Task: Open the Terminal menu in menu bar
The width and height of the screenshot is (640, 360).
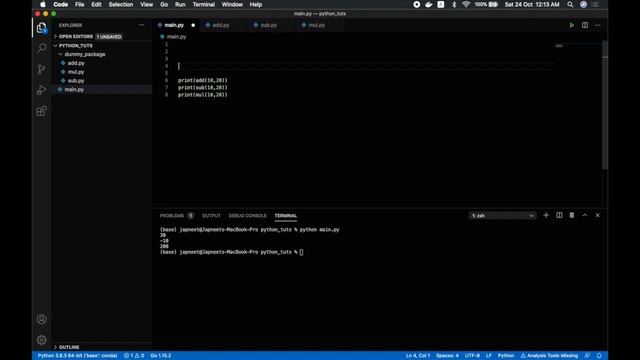Action: click(x=204, y=4)
